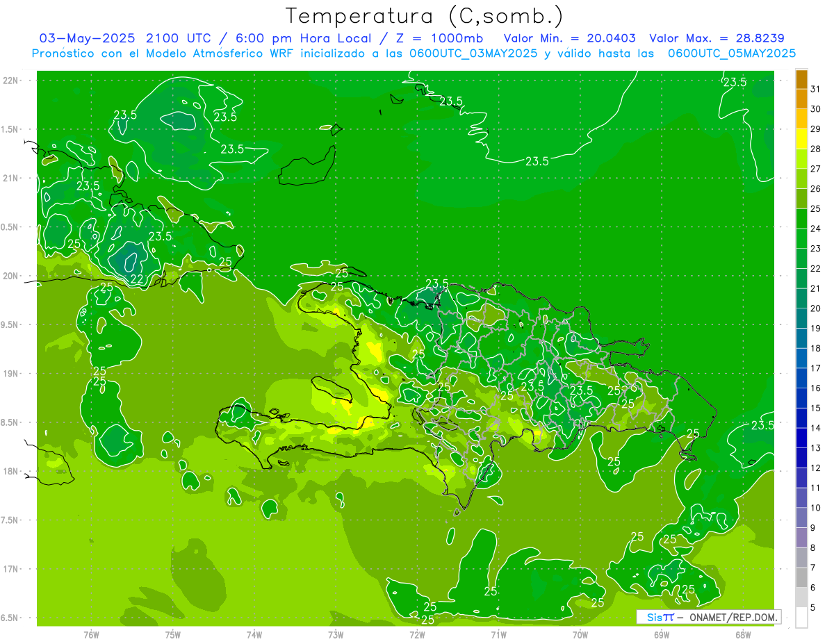Viewport: 834px width, 644px height.
Task: Click the dark blue swatch between 13 and 14
Action: [801, 438]
